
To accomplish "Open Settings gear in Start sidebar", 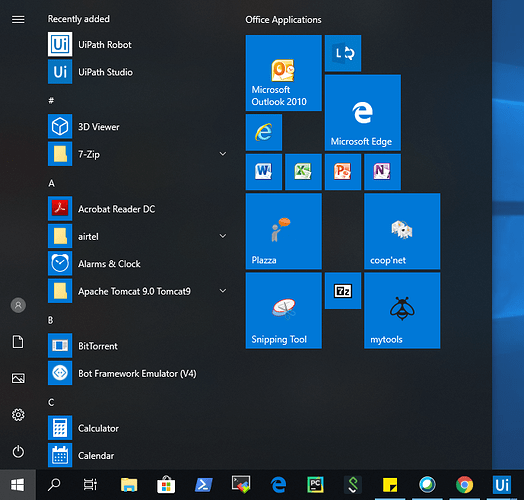I will [18, 415].
